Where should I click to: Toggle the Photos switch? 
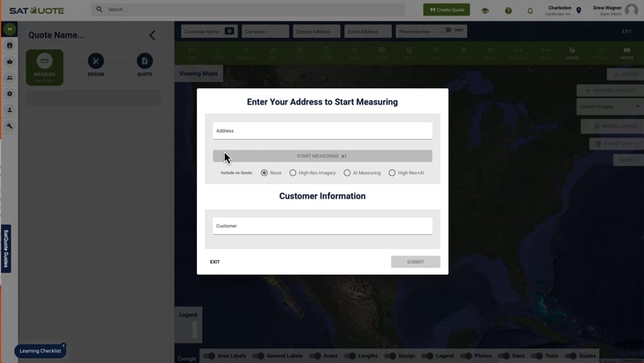[x=466, y=355]
